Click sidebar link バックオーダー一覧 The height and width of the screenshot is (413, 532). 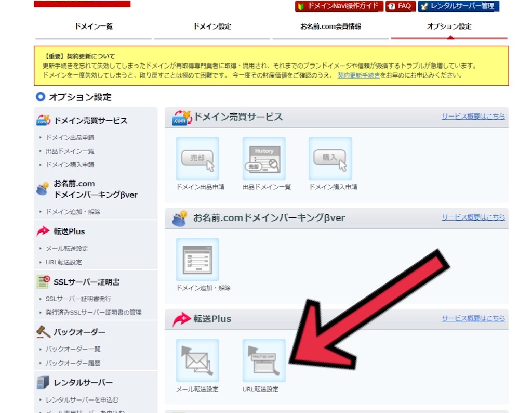click(73, 349)
